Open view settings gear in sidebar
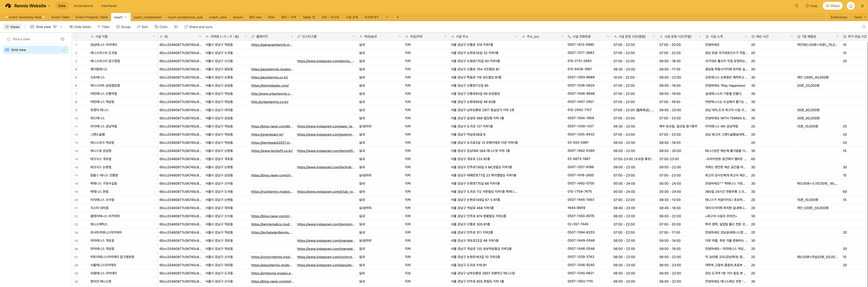 63,39
